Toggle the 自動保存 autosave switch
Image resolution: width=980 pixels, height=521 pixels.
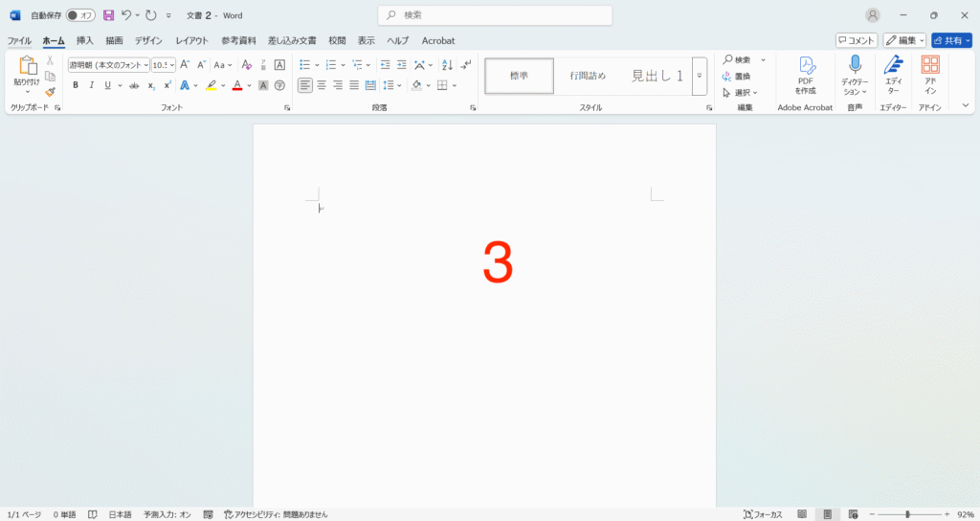[x=80, y=15]
